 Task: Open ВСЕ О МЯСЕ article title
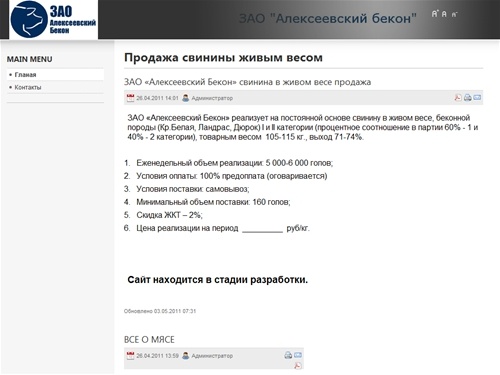149,339
